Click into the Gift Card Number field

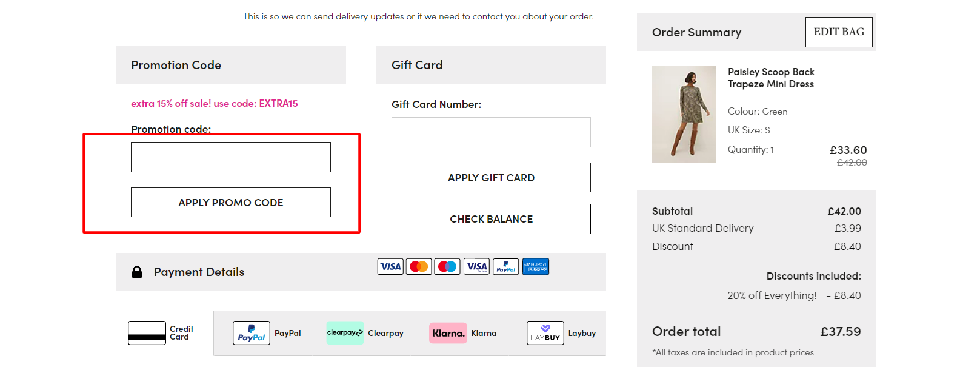point(491,132)
